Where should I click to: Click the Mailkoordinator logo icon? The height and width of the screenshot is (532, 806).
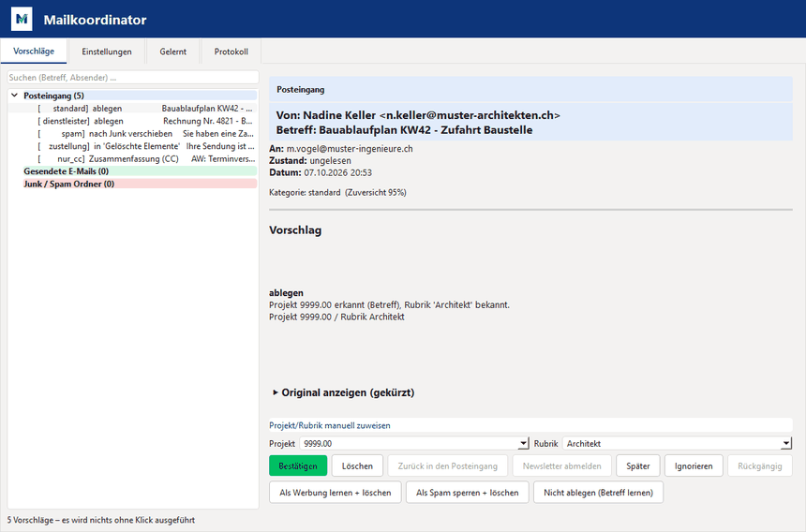(22, 19)
